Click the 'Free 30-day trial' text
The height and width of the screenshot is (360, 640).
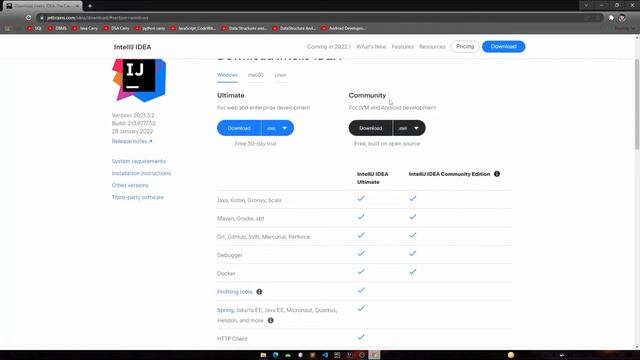[256, 144]
